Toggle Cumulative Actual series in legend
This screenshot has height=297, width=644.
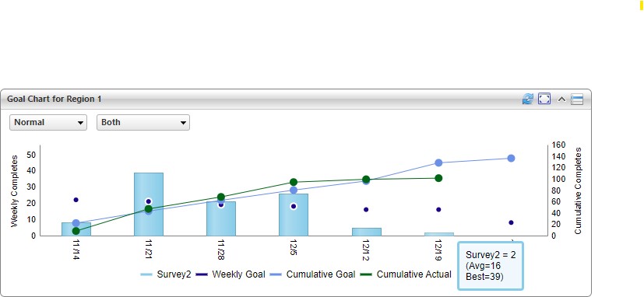[406, 274]
